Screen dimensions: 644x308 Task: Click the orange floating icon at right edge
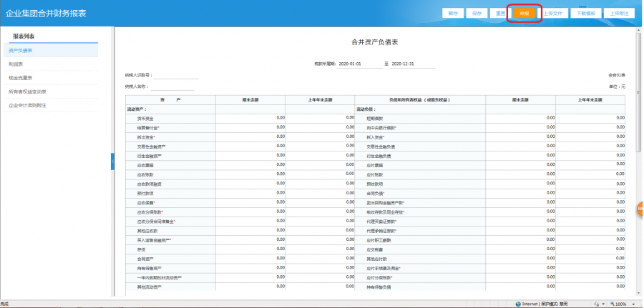coord(640,209)
